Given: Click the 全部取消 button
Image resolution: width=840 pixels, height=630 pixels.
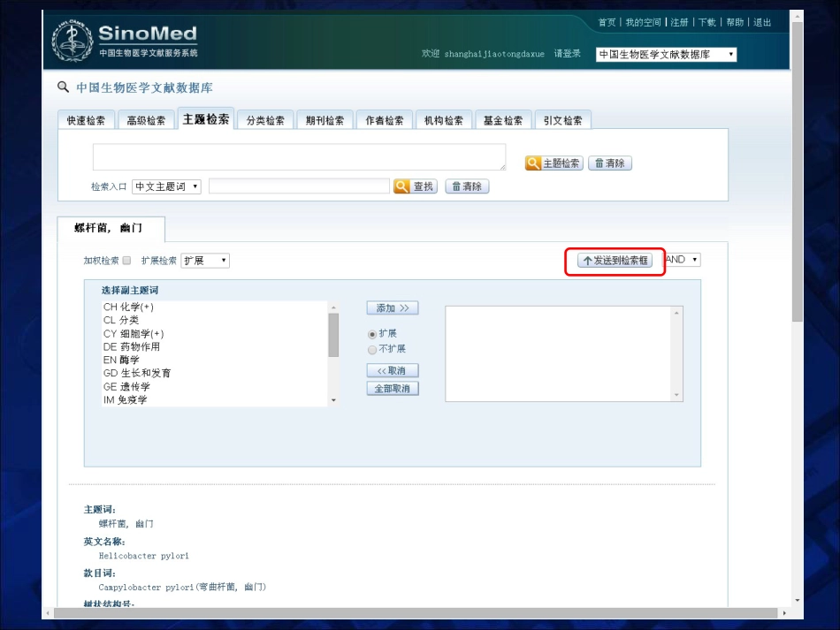Looking at the screenshot, I should point(393,389).
